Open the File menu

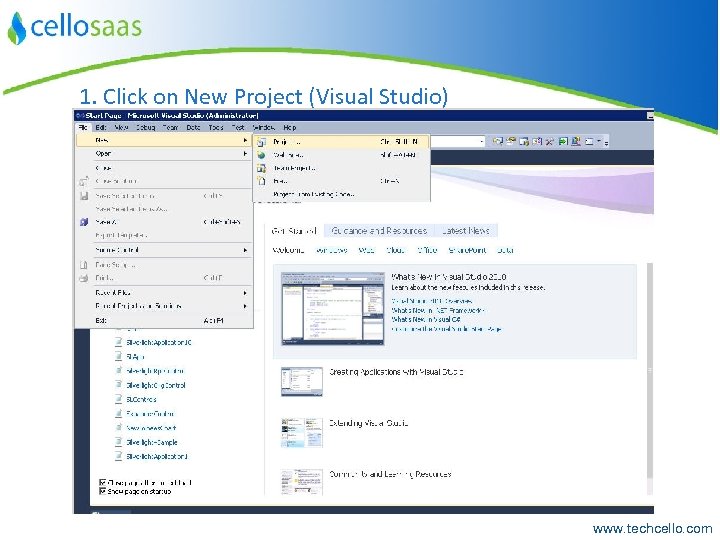click(83, 128)
